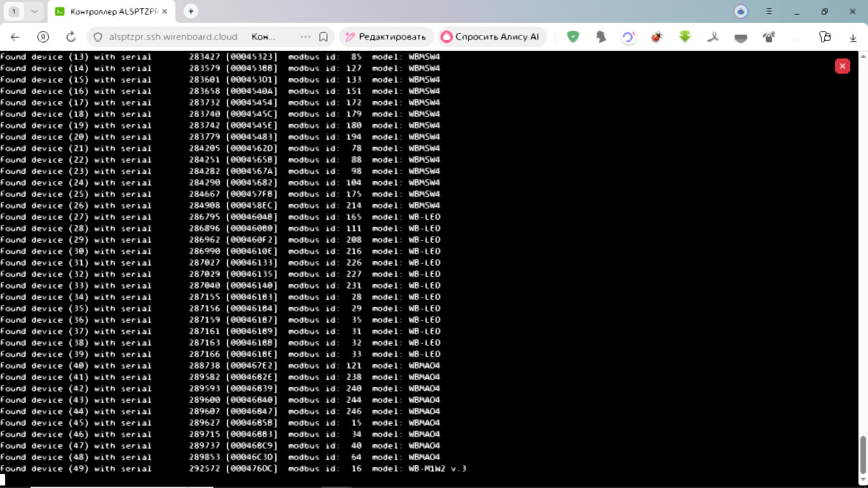Open a new tab with the plus button

click(x=191, y=11)
